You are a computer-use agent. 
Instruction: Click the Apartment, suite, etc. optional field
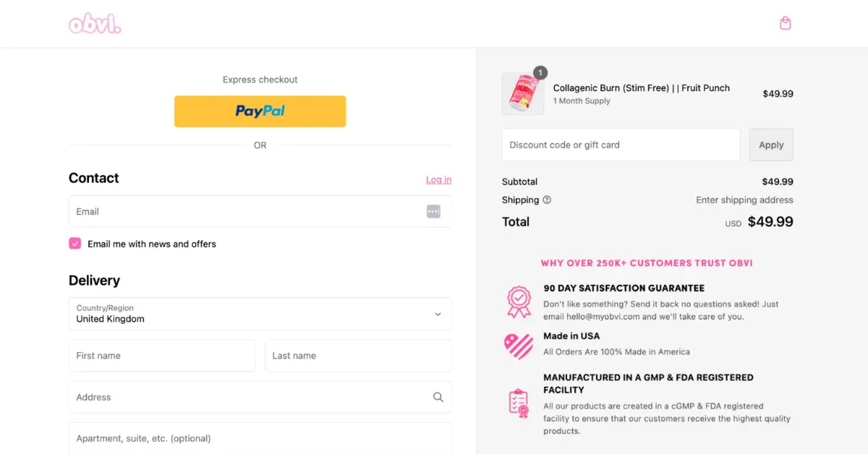pyautogui.click(x=260, y=438)
